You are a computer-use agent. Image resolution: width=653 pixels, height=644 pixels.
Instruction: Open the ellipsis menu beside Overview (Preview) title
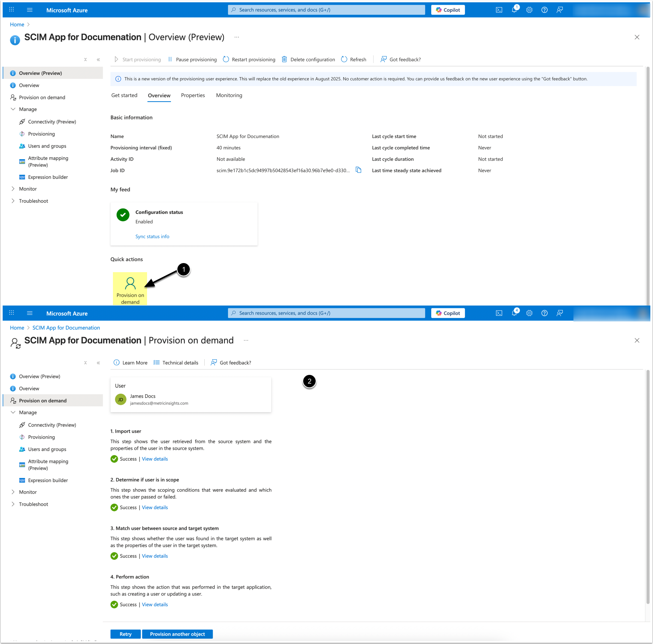[x=236, y=37]
